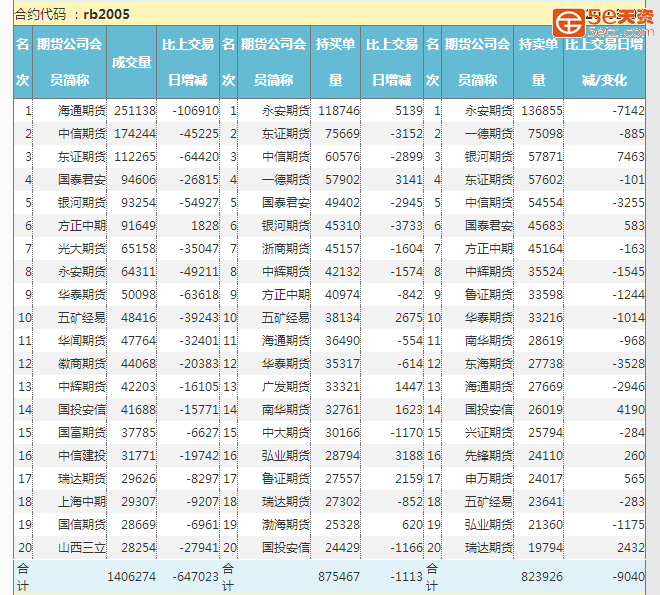This screenshot has height=595, width=660.
Task: Select 上海中期 row entry
Action: coord(82,502)
